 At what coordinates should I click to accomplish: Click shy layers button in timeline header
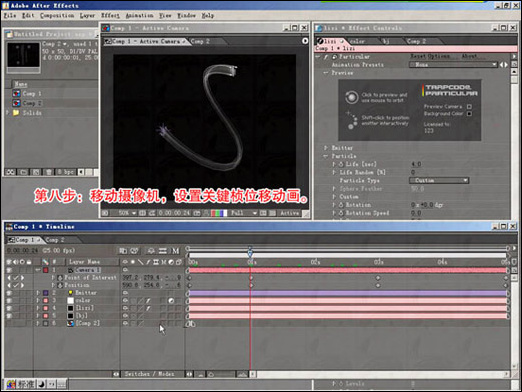pos(151,251)
